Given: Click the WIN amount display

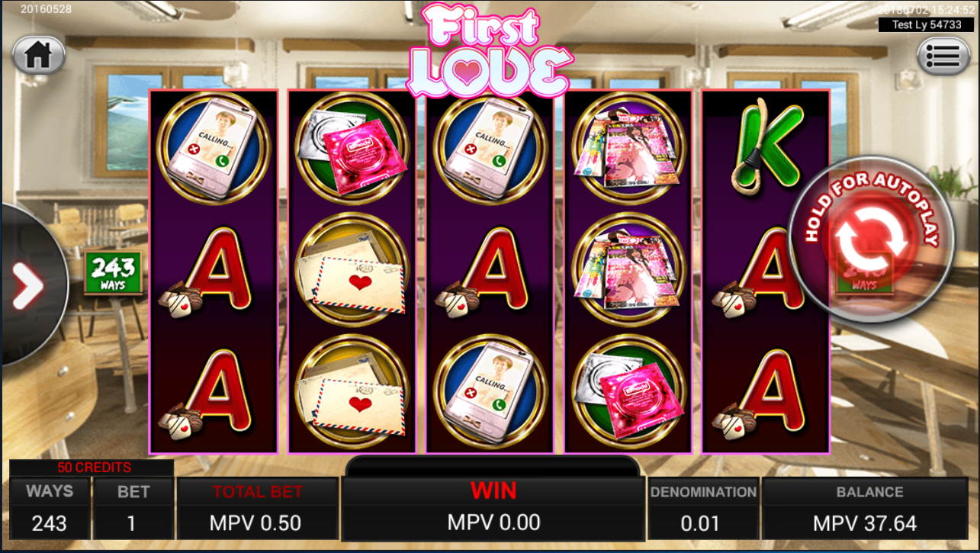Looking at the screenshot, I should click(x=493, y=509).
